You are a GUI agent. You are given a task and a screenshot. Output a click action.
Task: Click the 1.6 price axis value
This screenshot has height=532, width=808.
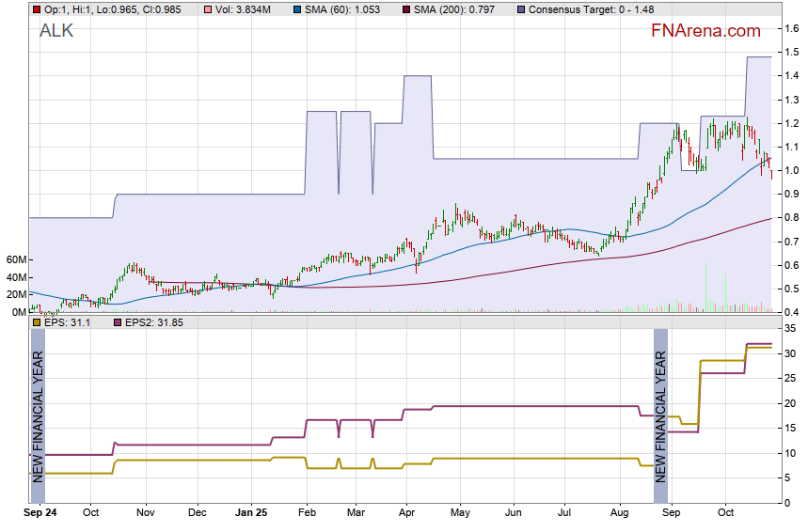coord(792,29)
